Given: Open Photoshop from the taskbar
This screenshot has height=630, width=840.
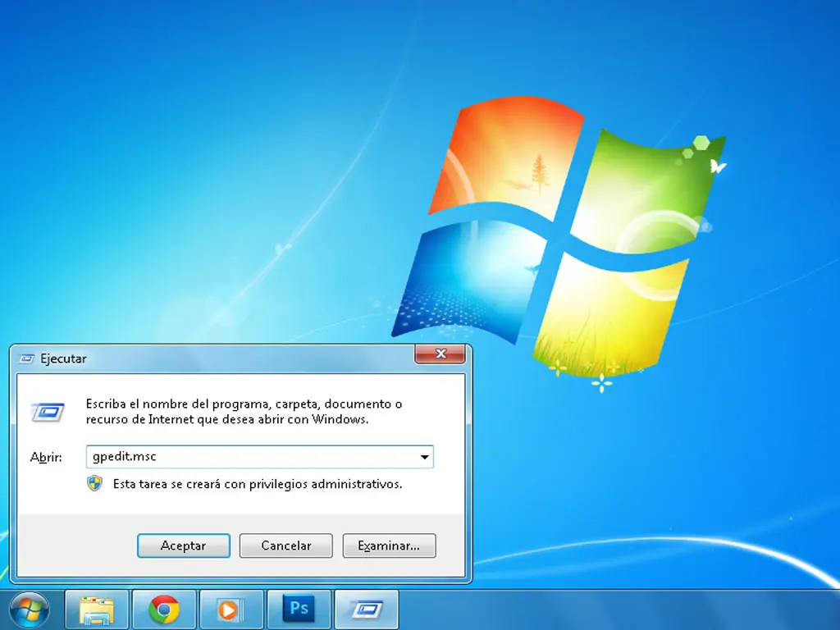Looking at the screenshot, I should [x=299, y=609].
